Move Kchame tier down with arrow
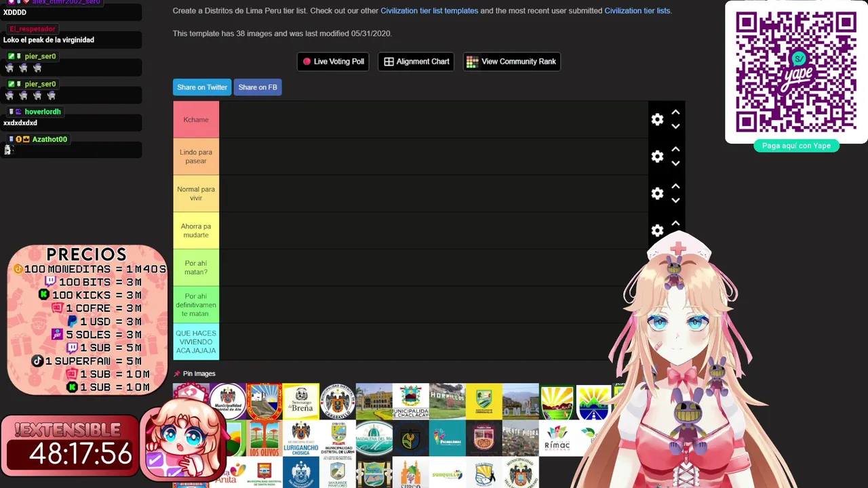This screenshot has height=488, width=868. [x=675, y=126]
